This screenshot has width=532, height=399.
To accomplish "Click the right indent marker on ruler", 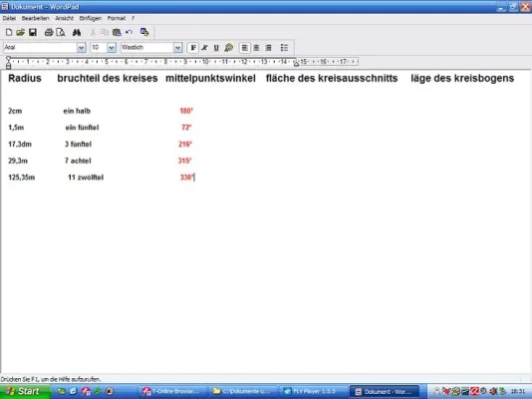I will tap(296, 63).
